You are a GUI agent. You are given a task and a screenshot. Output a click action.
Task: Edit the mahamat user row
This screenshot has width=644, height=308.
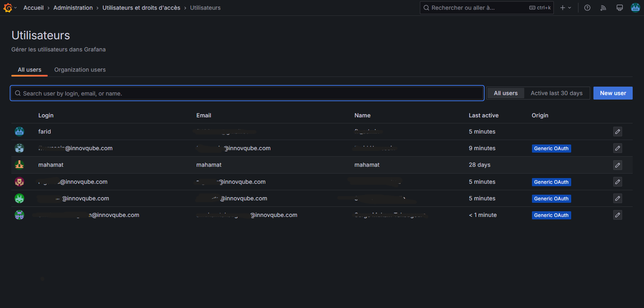pos(618,165)
